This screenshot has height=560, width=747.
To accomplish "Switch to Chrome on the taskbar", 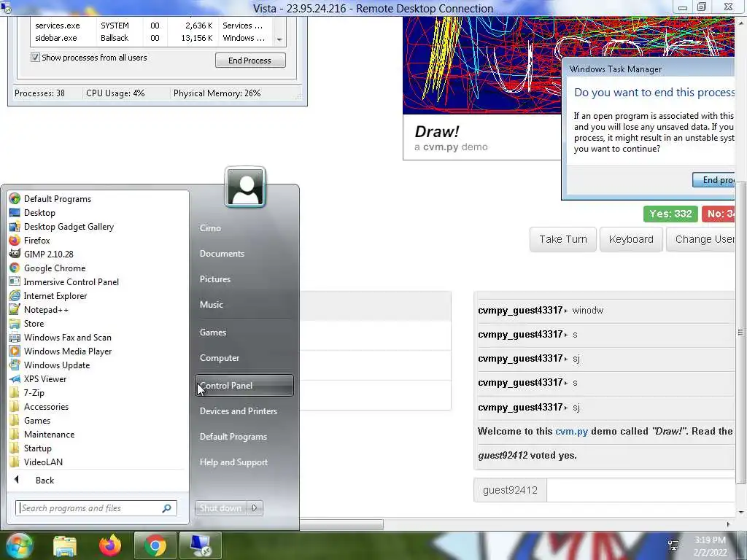I will (155, 545).
